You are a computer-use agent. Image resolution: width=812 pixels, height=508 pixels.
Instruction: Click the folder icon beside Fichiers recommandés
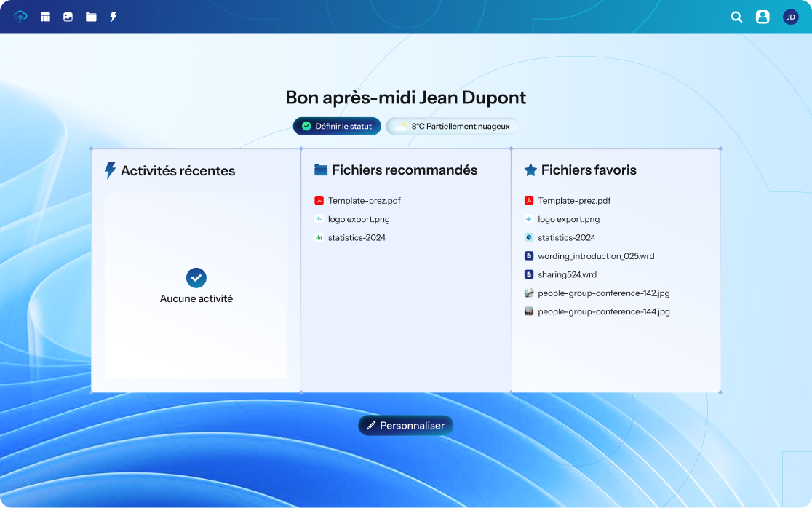click(x=321, y=170)
